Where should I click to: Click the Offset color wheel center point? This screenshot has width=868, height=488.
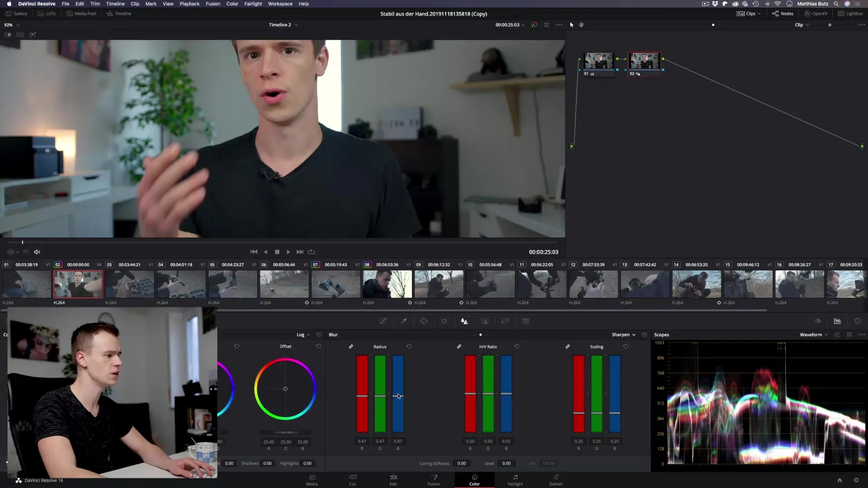(285, 389)
